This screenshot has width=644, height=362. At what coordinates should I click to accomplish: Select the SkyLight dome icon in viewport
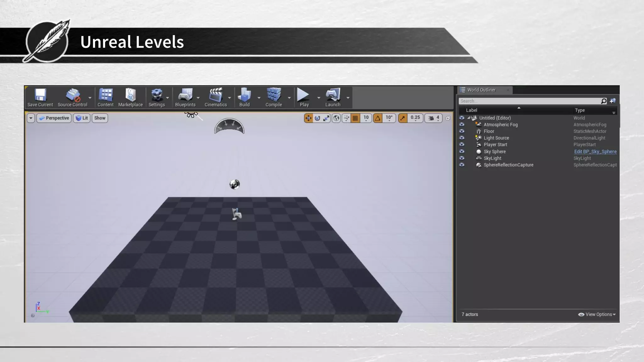tap(229, 126)
